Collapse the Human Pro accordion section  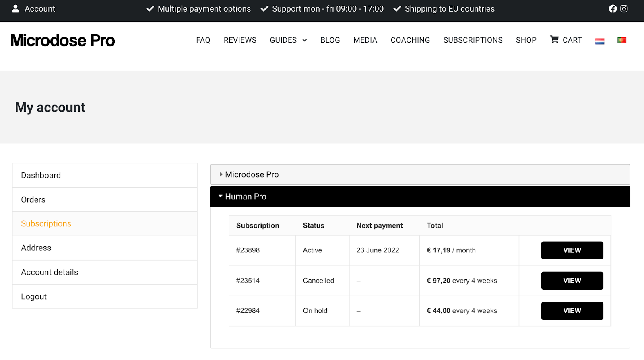[x=420, y=197]
